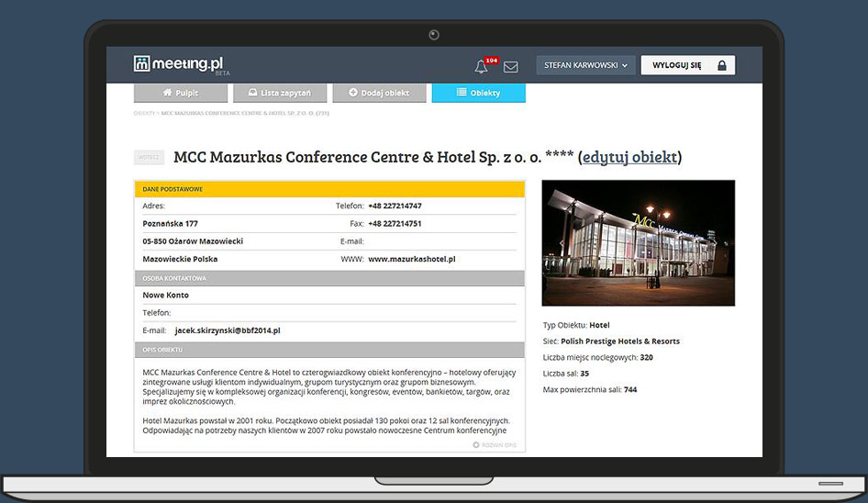Expand the STEFAN KARWOWSKI user dropdown
868x503 pixels.
(585, 65)
